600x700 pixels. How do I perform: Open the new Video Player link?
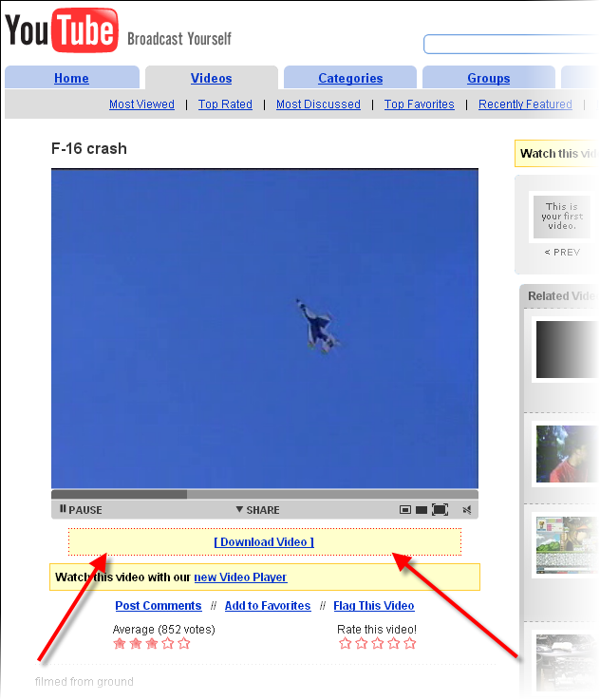pyautogui.click(x=240, y=577)
